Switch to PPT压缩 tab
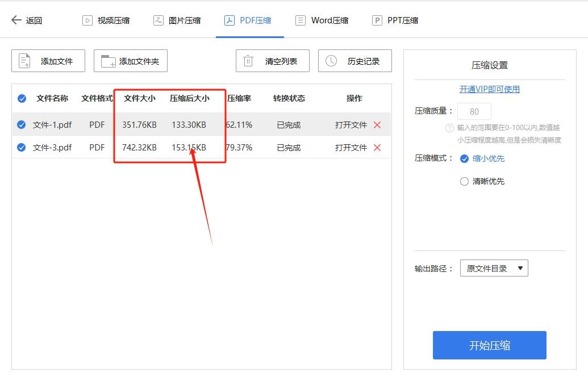 pos(395,20)
